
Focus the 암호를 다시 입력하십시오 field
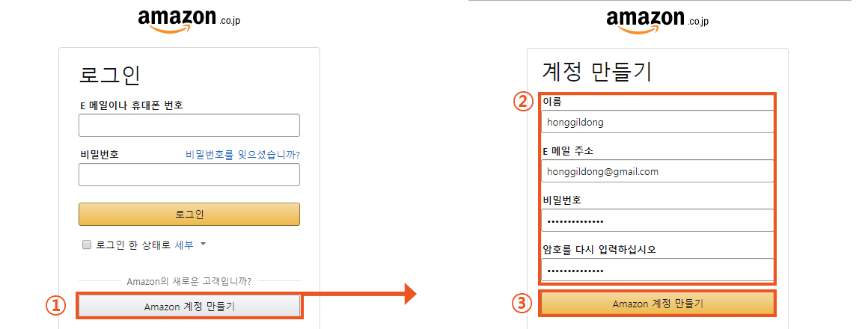658,269
